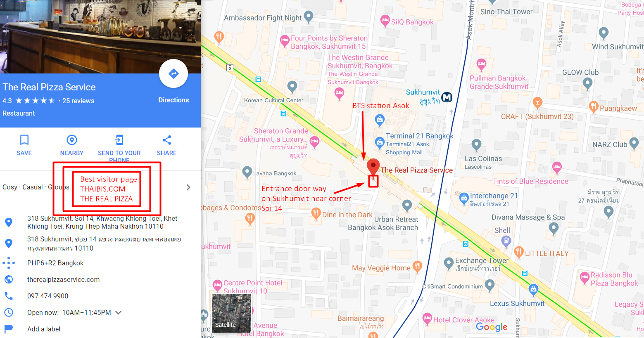644x338 pixels.
Task: Save place with the bookmark icon
Action: (24, 140)
